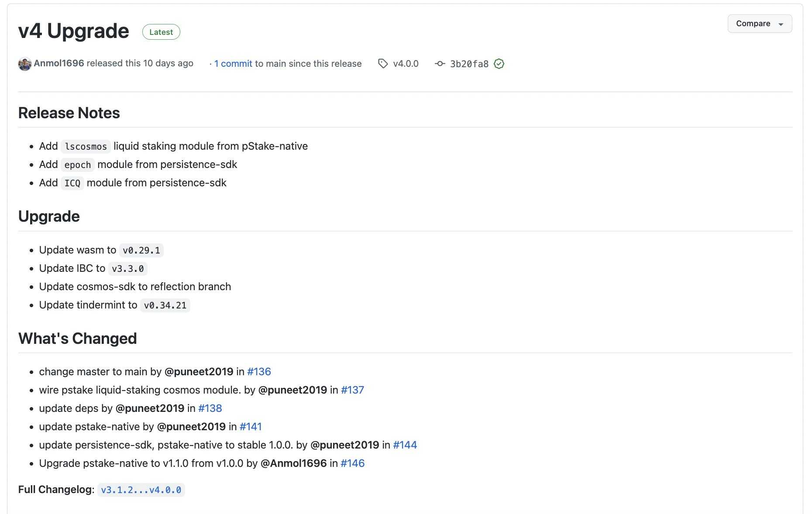Open the v4.0.0 tag link
This screenshot has width=812, height=514.
coord(406,64)
